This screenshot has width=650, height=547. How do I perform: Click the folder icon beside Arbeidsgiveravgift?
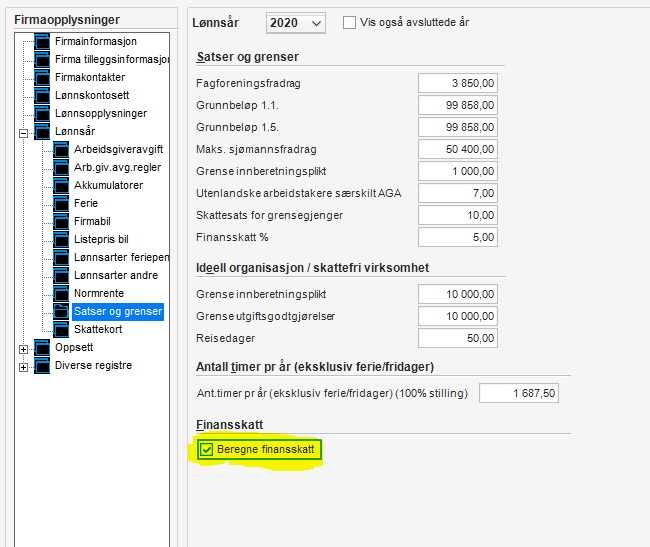tap(61, 150)
